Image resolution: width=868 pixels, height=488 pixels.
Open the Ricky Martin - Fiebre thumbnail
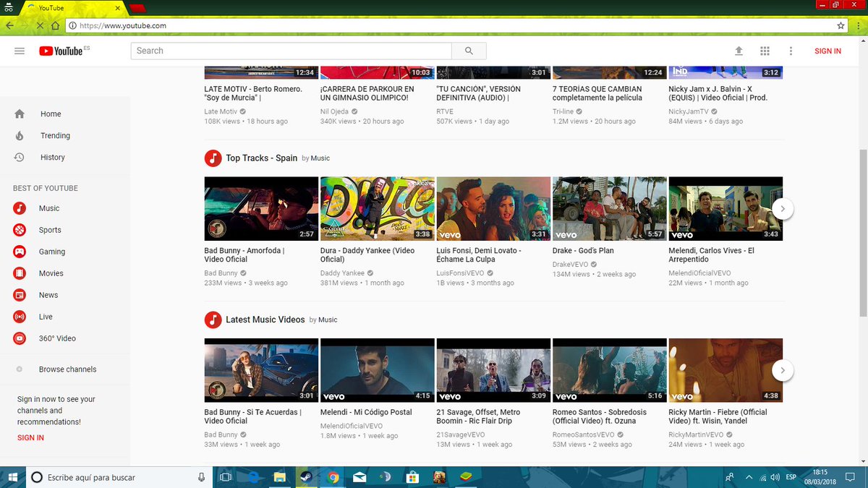pos(726,371)
